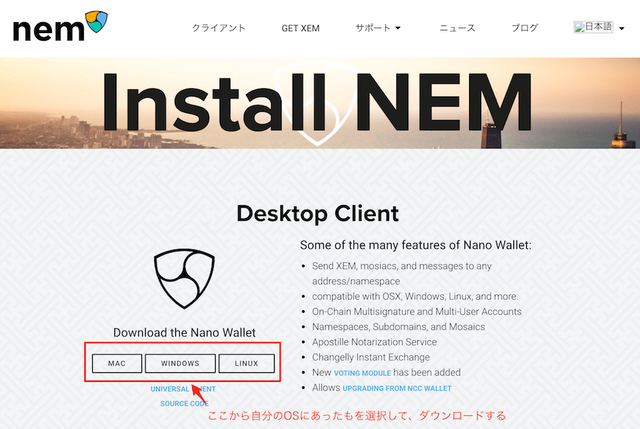The width and height of the screenshot is (640, 429).
Task: Click the nem logo in header
Action: coord(60,26)
